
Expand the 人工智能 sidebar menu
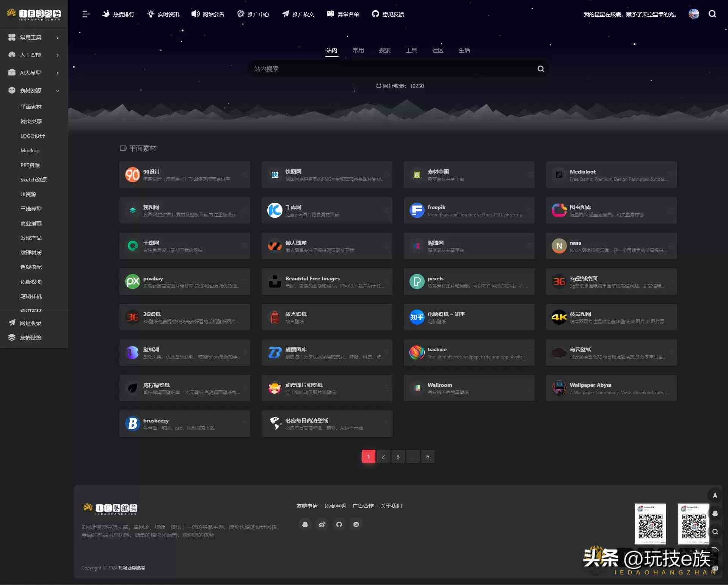34,55
